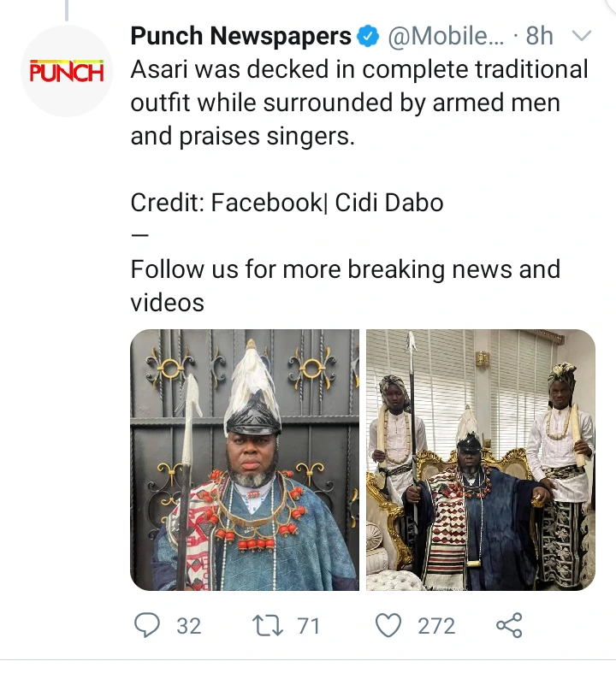This screenshot has width=616, height=673.
Task: Like the tweet with heart icon
Action: pyautogui.click(x=389, y=626)
